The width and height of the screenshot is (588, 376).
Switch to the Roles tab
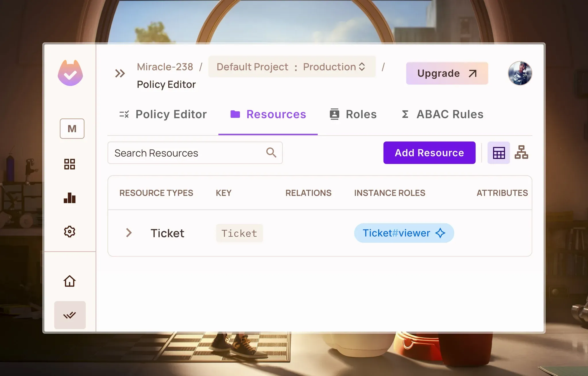click(x=353, y=114)
